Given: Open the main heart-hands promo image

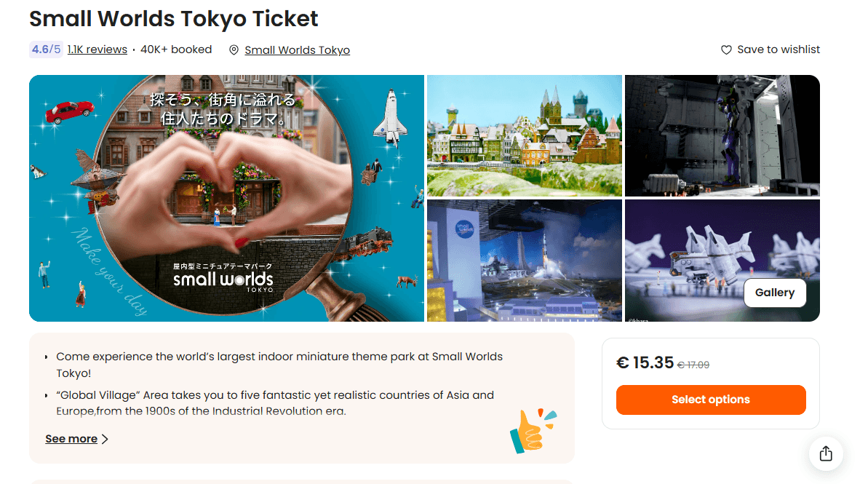Looking at the screenshot, I should [x=226, y=198].
